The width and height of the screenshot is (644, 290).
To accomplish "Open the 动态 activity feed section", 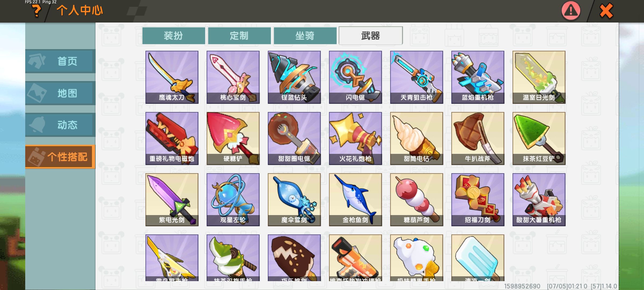I will click(60, 125).
